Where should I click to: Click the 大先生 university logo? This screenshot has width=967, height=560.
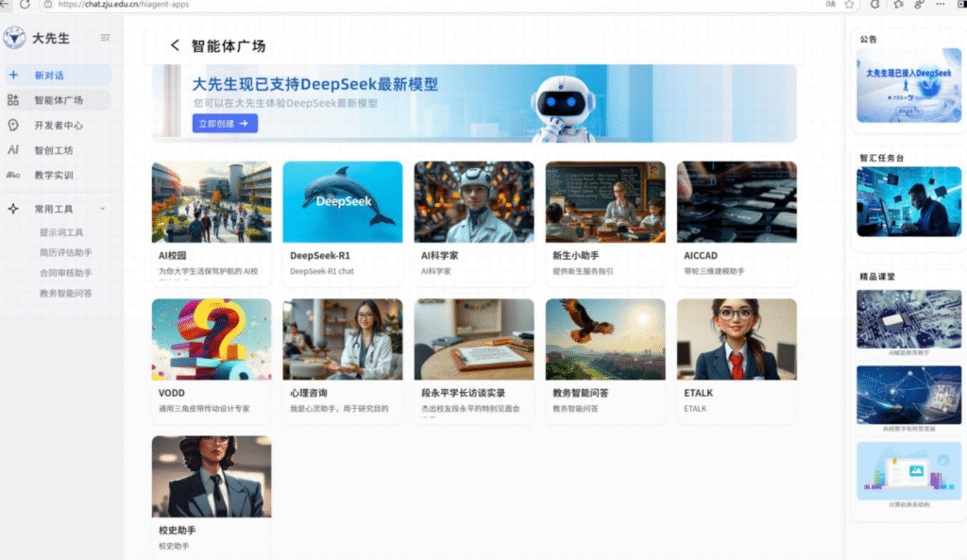point(14,38)
